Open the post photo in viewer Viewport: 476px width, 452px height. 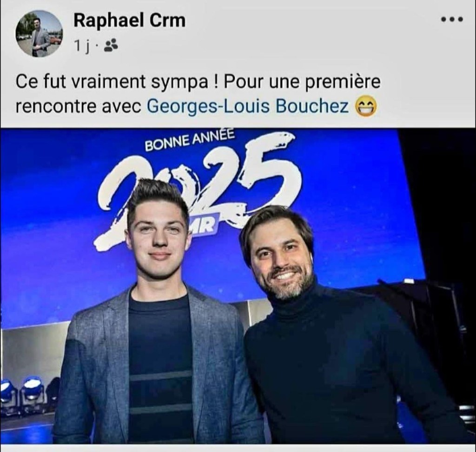tap(238, 286)
